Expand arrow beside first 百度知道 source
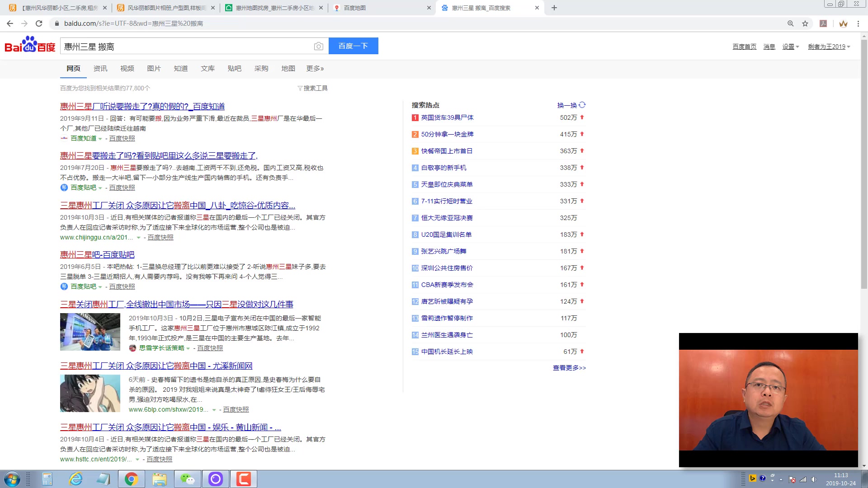The height and width of the screenshot is (488, 868). (x=100, y=139)
